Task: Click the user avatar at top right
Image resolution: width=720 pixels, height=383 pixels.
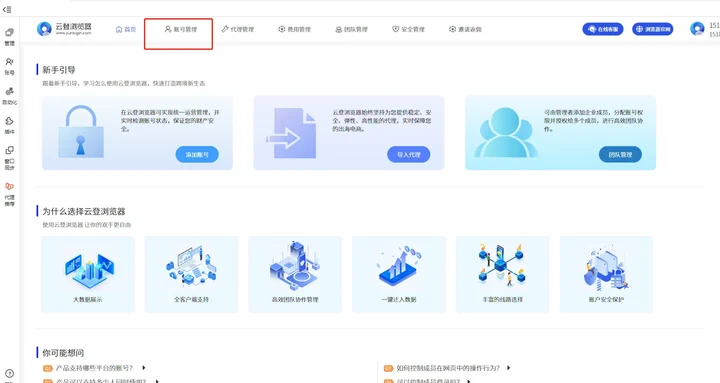Action: 697,28
